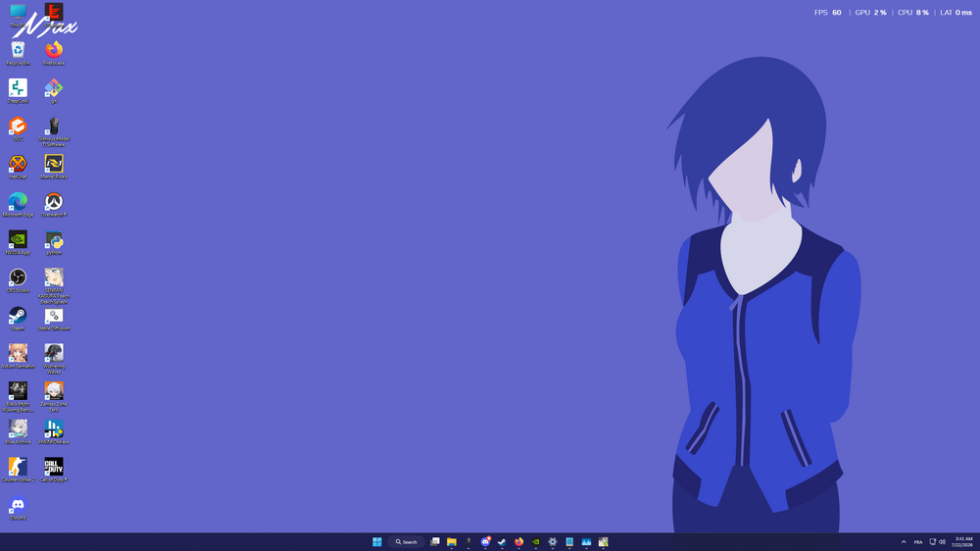Open Steam from the taskbar
Image resolution: width=980 pixels, height=551 pixels.
502,541
